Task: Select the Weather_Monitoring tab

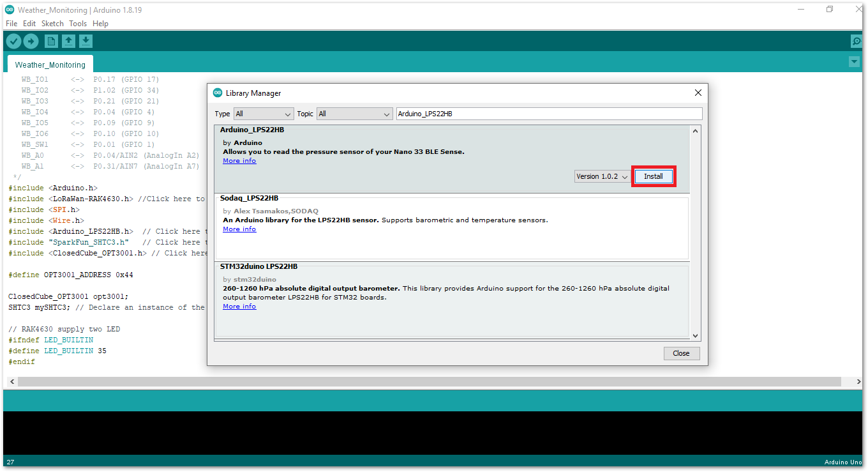Action: pos(50,65)
